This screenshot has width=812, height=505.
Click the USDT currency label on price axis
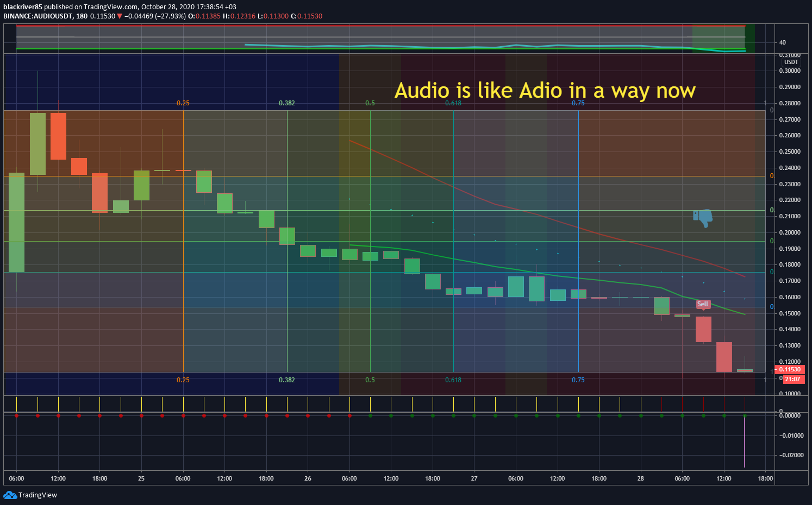click(791, 62)
